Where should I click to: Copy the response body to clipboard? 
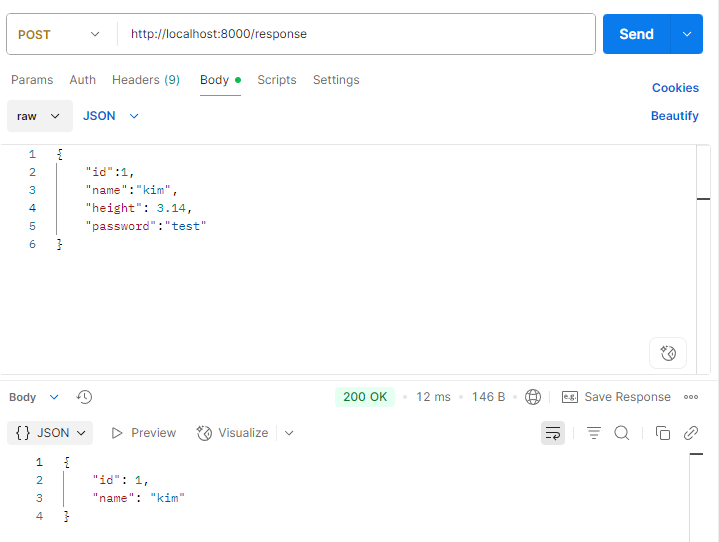663,433
